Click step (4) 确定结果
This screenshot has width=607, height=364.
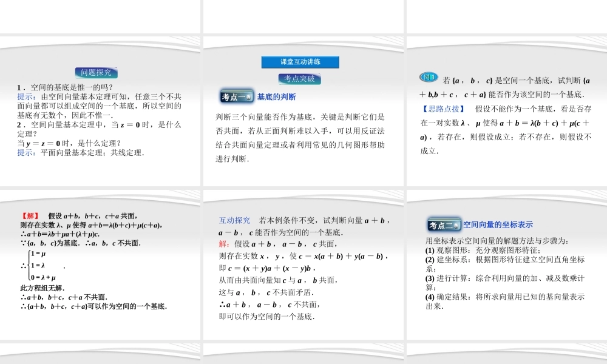505,302
